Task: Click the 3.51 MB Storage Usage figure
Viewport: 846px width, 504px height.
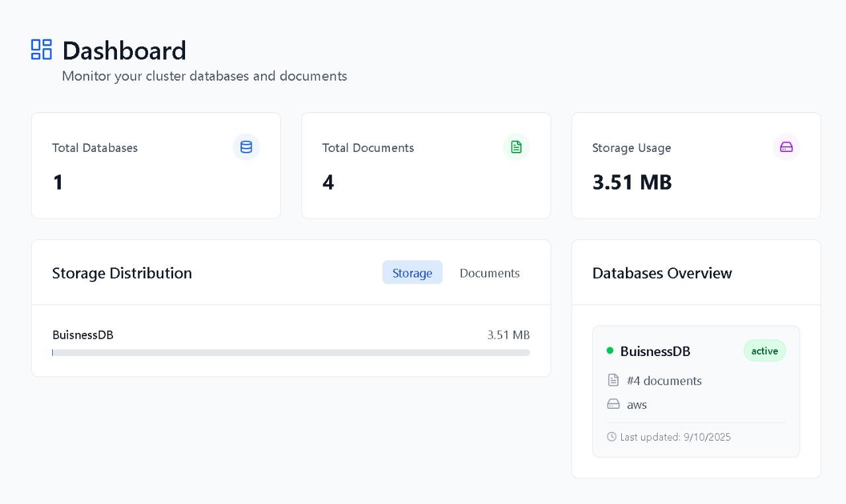Action: (x=632, y=182)
